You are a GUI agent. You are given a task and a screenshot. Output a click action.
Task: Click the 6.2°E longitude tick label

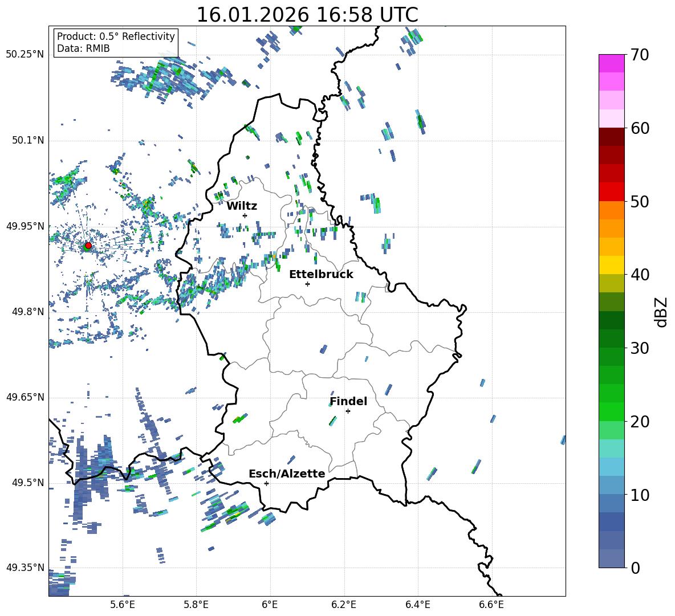[344, 605]
